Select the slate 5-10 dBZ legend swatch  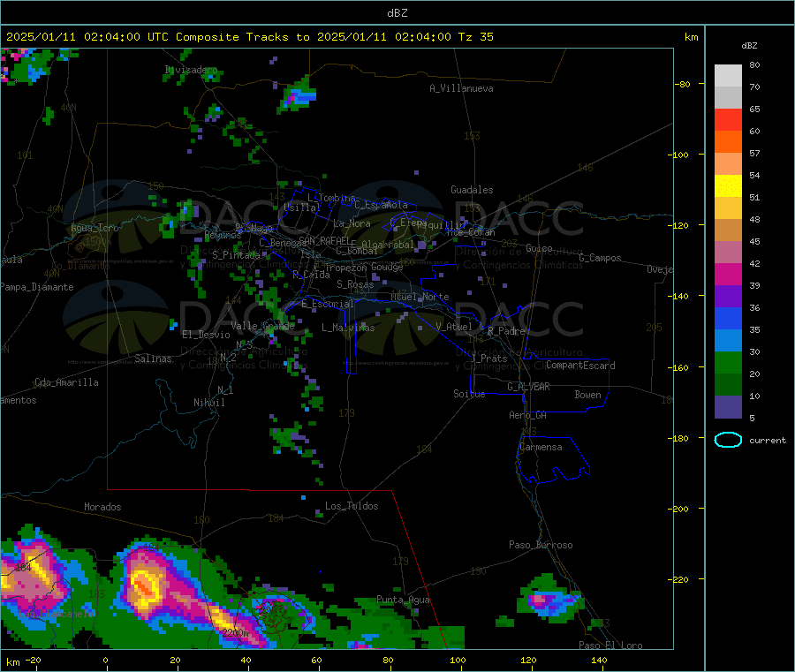click(x=728, y=407)
